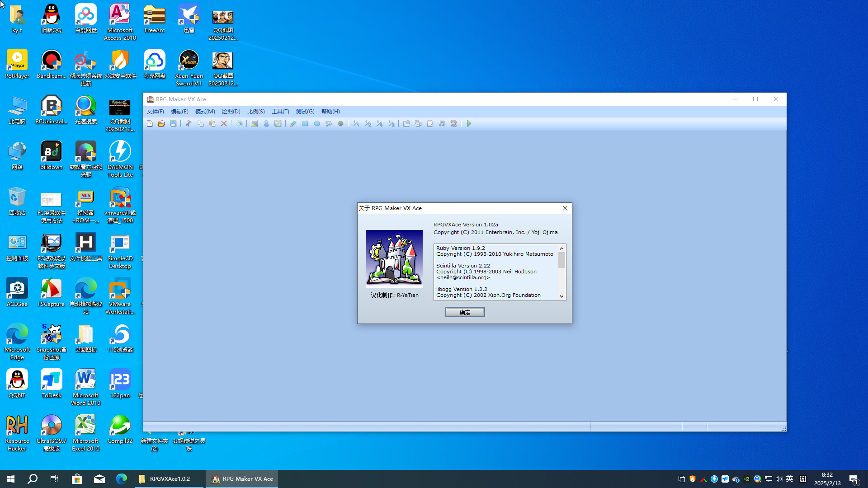
Task: Select the Resource Hacker desktop icon
Action: [x=17, y=433]
